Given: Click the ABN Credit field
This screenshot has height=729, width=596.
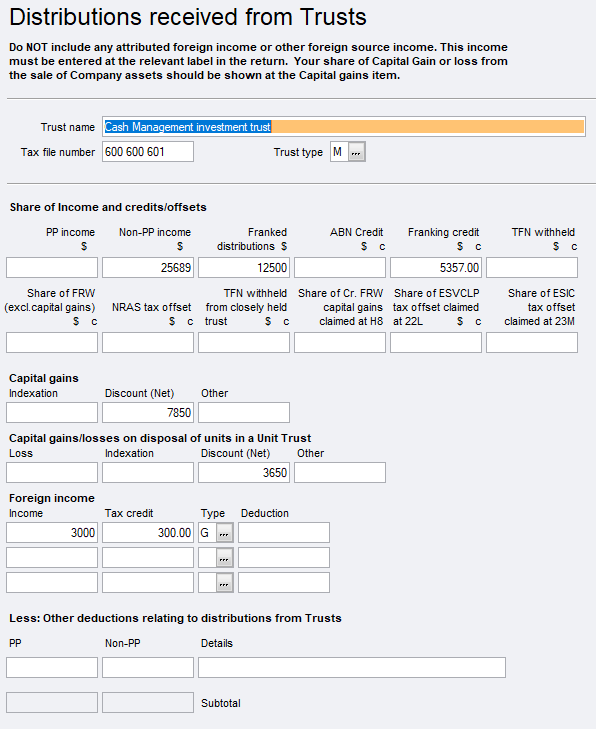Looking at the screenshot, I should 340,267.
